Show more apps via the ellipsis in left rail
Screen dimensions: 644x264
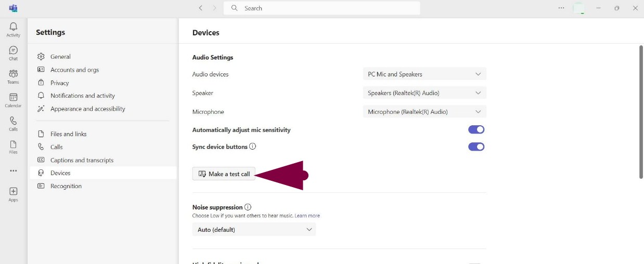[x=13, y=170]
